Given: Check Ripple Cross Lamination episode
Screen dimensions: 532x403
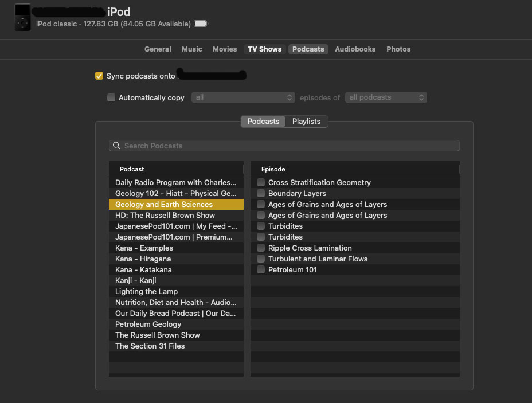Looking at the screenshot, I should coord(261,248).
